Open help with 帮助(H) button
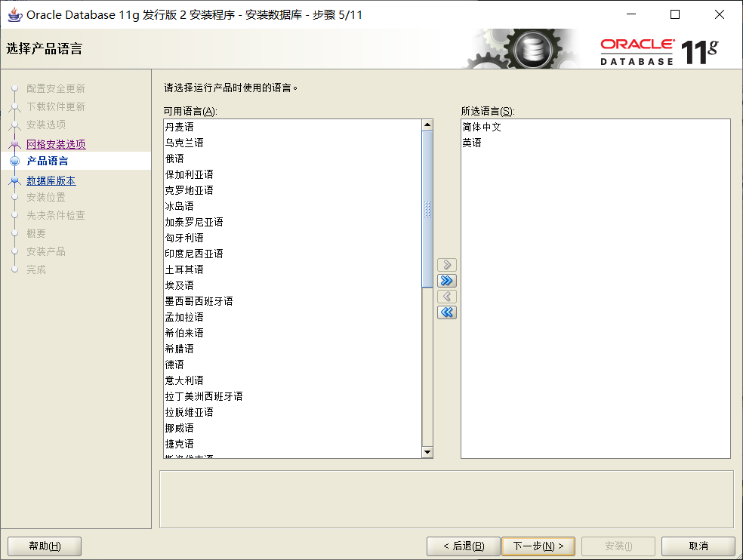Viewport: 743px width, 560px height. [x=45, y=546]
